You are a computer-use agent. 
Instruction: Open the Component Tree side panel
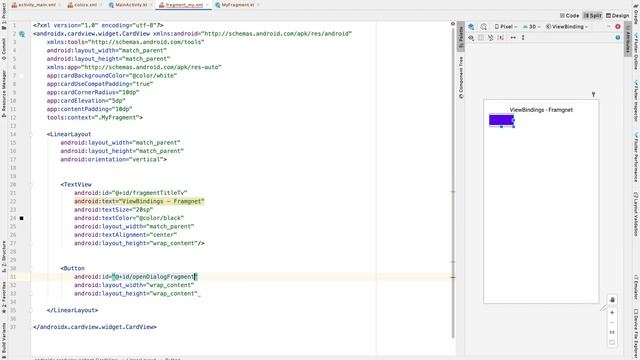point(461,78)
